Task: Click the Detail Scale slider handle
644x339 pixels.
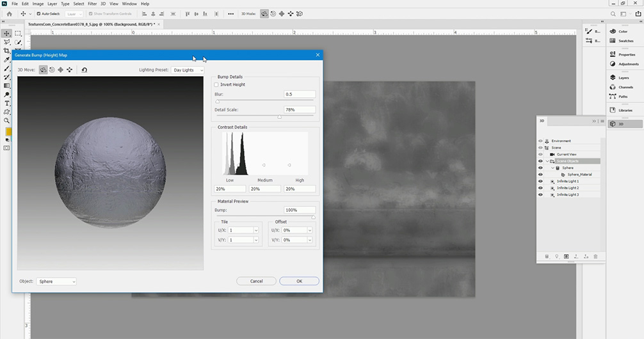Action: click(279, 117)
